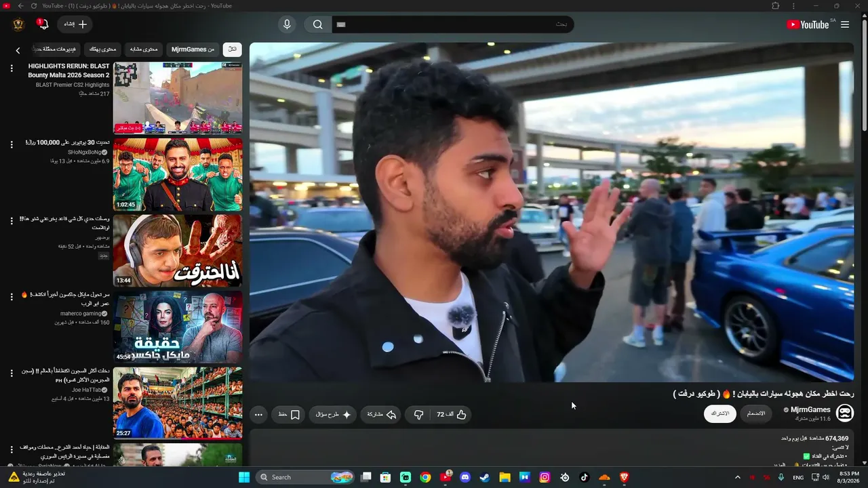Focus the YouTube search input field
The width and height of the screenshot is (868, 488).
coord(453,24)
